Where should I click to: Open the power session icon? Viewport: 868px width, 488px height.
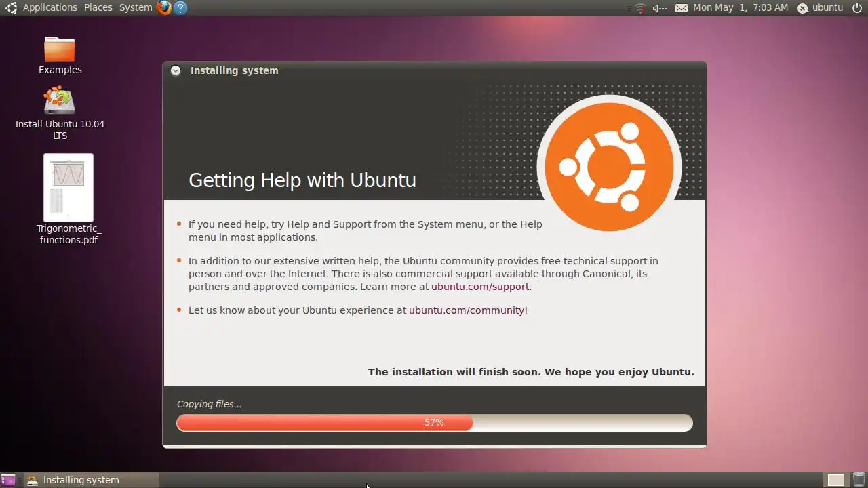[857, 7]
